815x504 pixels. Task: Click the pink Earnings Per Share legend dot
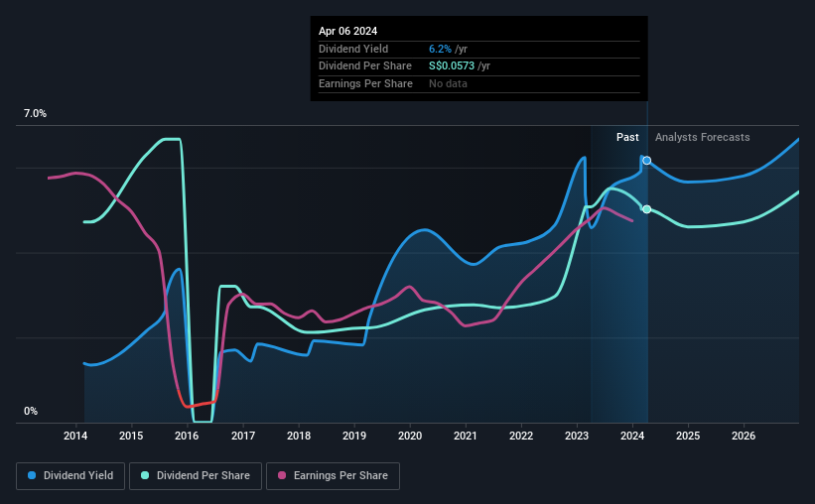282,475
